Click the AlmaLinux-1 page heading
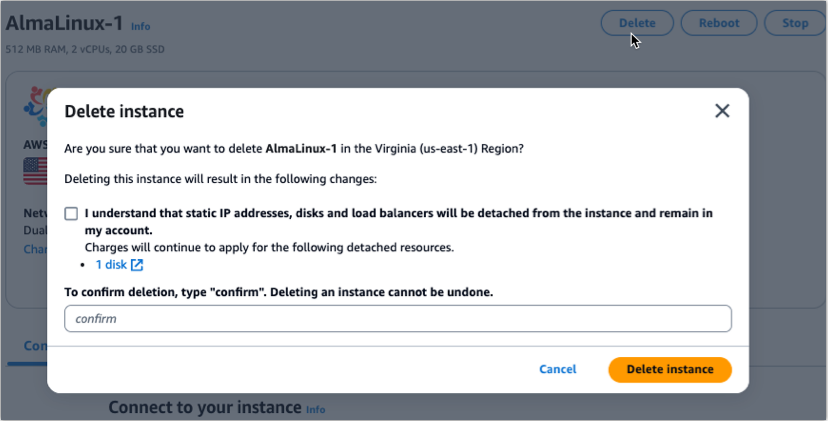The height and width of the screenshot is (421, 828). point(64,23)
